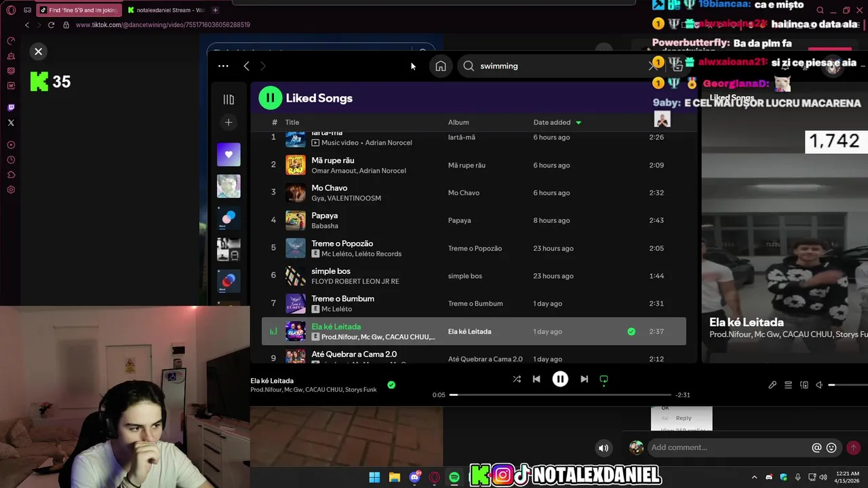Open emoji picker in TikTok comment box
868x488 pixels.
click(831, 447)
